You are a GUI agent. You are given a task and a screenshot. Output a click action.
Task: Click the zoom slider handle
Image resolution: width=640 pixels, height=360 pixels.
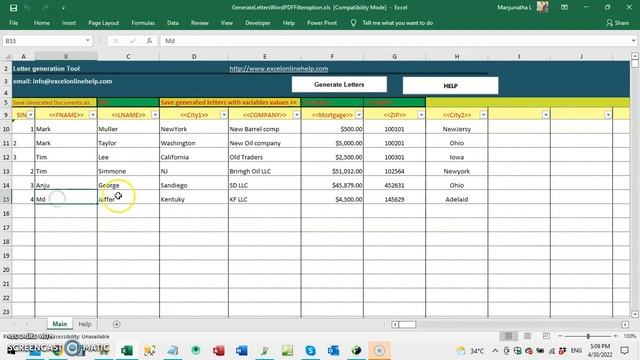(588, 336)
